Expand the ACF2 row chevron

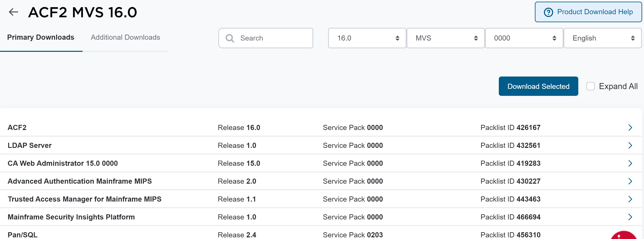tap(630, 128)
